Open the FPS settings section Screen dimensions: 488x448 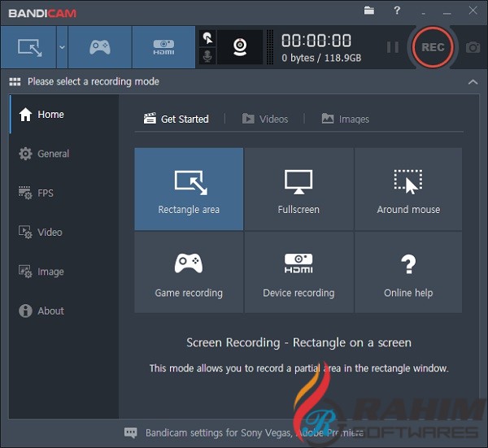[x=64, y=194]
